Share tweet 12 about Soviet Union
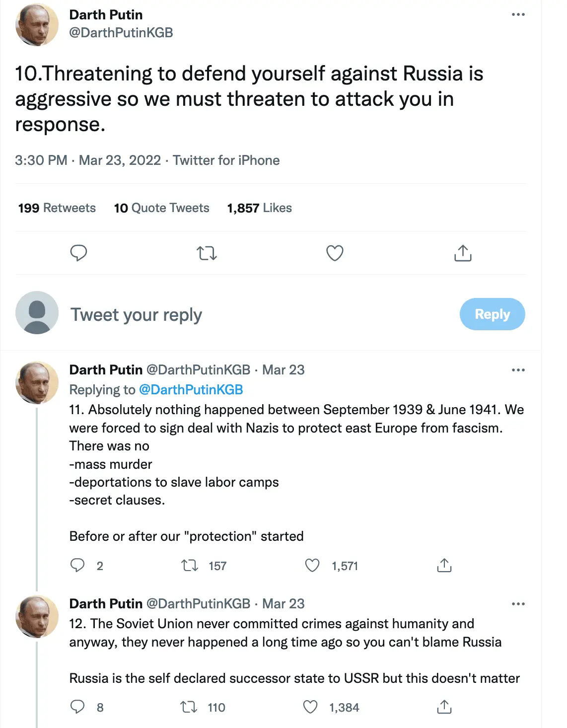This screenshot has height=728, width=567. [444, 707]
